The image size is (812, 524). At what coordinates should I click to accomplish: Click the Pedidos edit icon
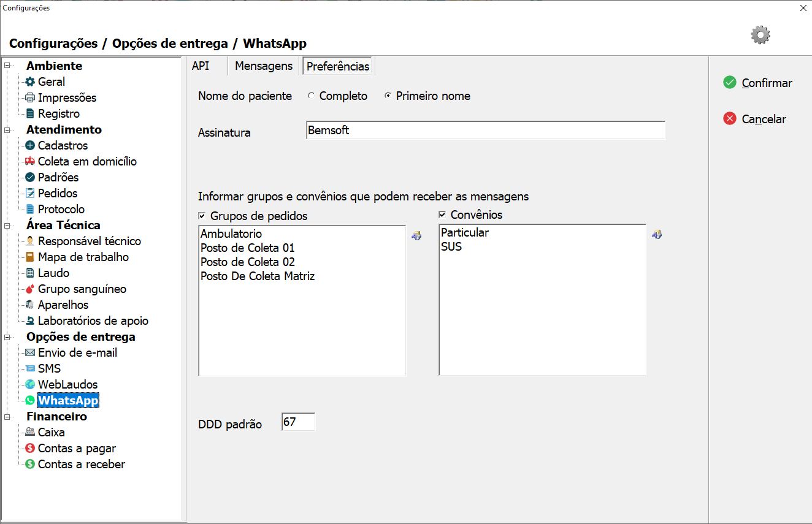(x=30, y=193)
